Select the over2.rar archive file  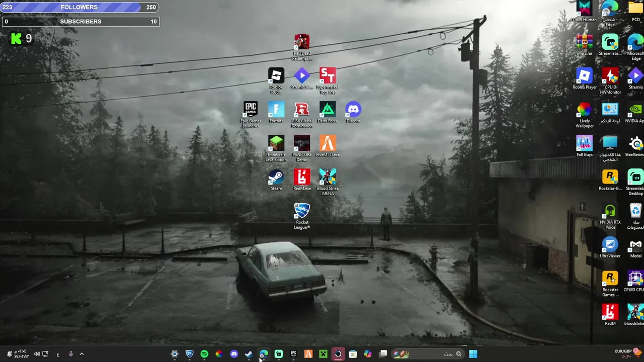coord(584,45)
